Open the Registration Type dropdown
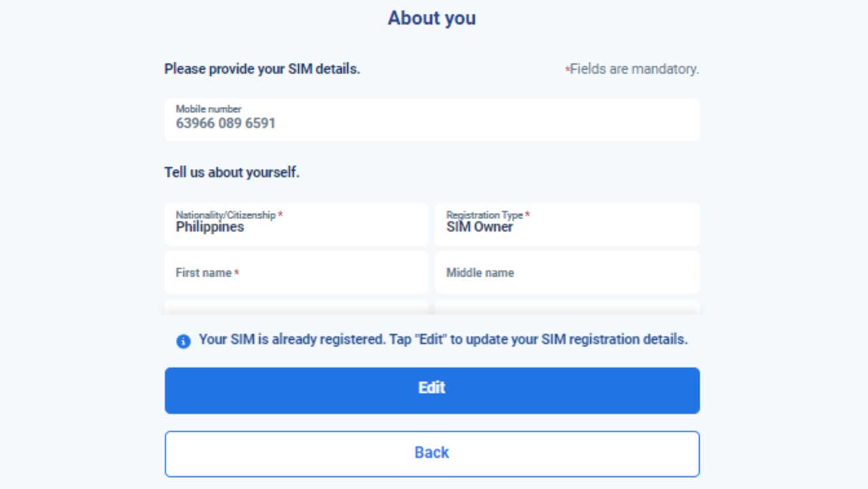868x489 pixels. point(567,224)
